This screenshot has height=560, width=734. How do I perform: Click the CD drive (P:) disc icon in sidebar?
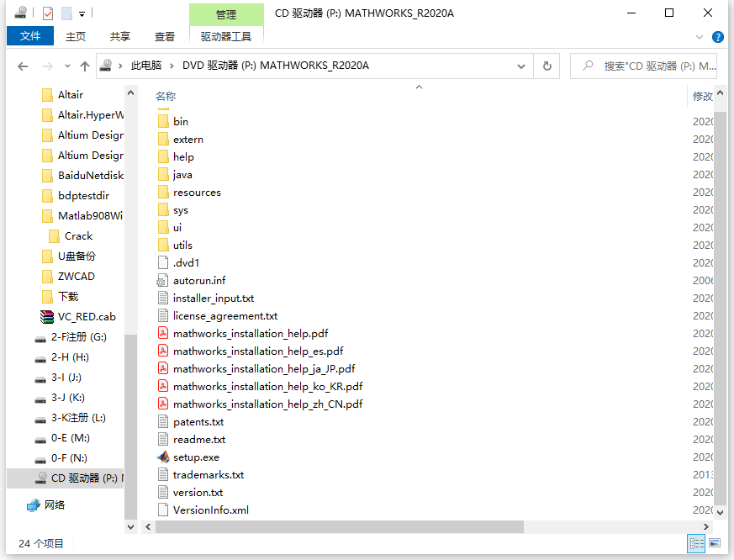pyautogui.click(x=41, y=478)
